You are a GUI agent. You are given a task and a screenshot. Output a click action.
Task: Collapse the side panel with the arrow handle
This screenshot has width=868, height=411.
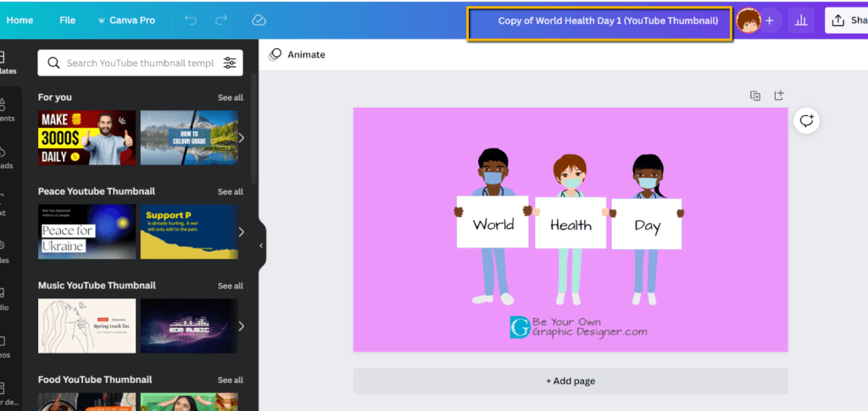261,245
